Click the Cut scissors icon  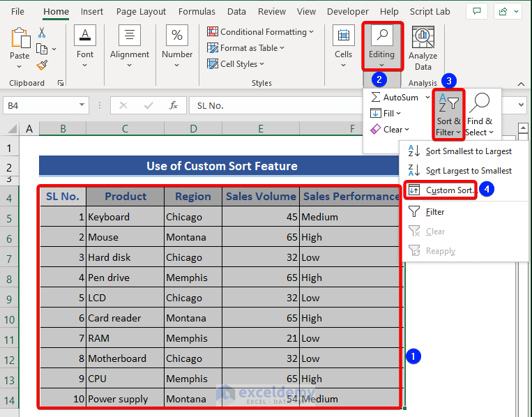pos(42,33)
